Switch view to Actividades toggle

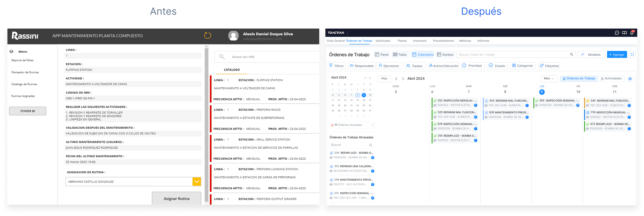pos(611,79)
